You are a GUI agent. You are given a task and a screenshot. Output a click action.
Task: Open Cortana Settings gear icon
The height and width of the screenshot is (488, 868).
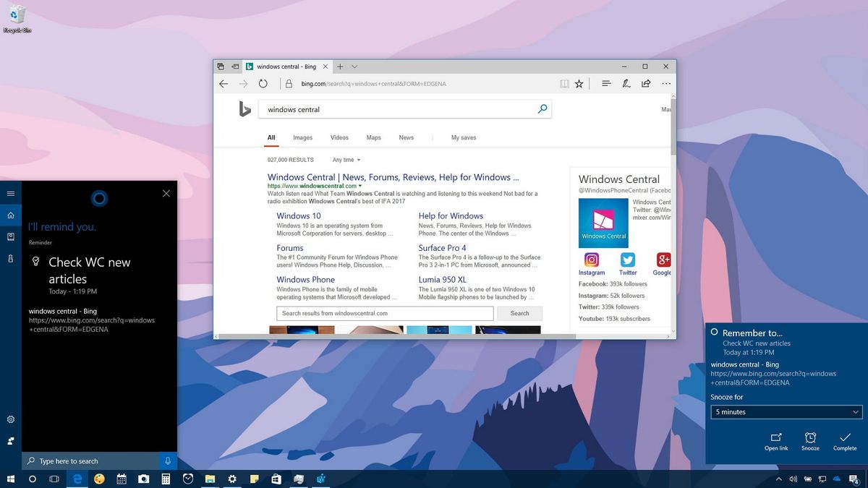point(11,419)
